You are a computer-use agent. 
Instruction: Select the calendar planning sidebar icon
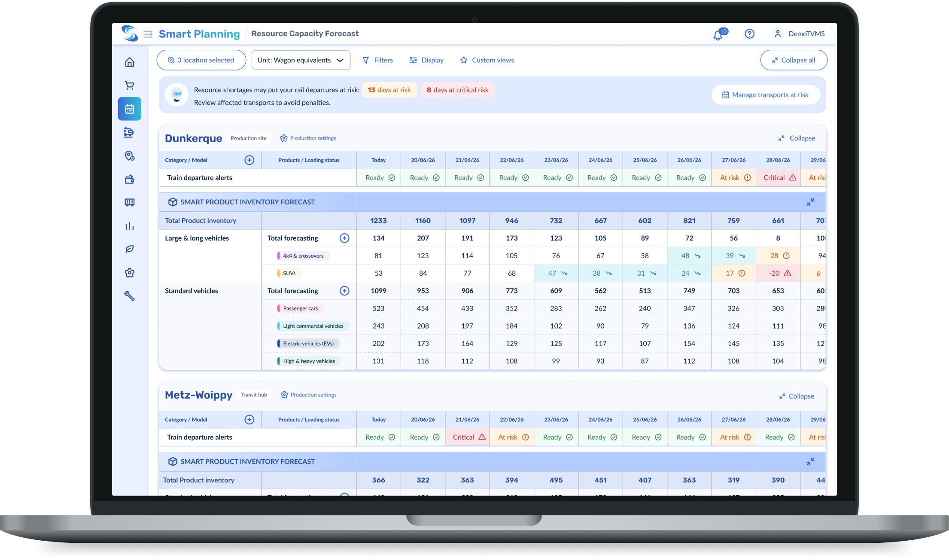coord(130,109)
